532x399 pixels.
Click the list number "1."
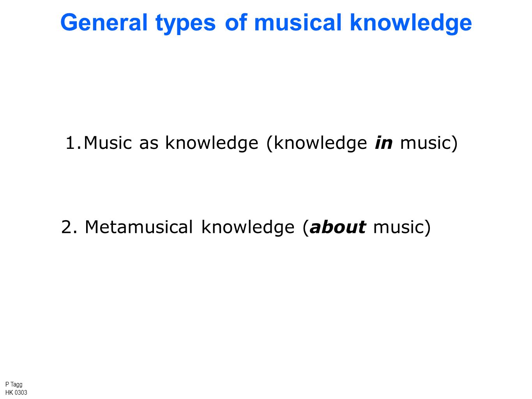click(74, 143)
